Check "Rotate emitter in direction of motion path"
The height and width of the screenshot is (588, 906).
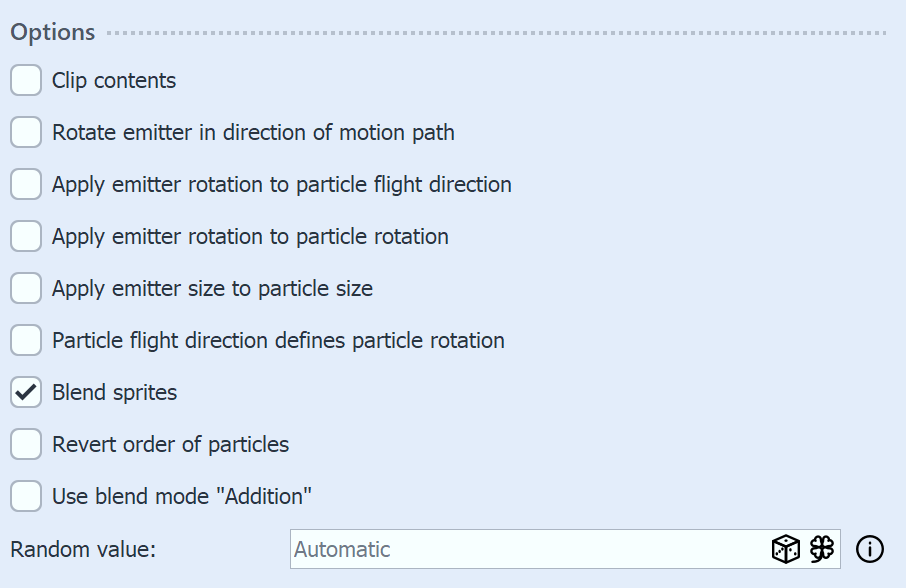click(25, 132)
